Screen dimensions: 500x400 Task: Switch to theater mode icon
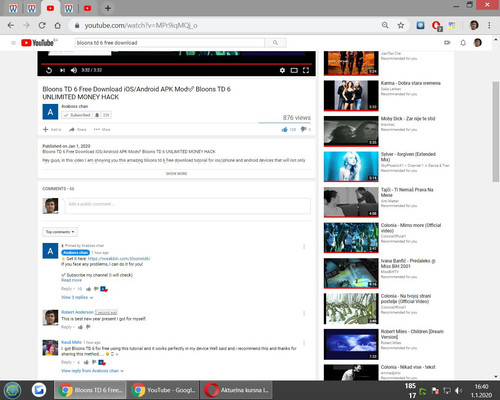294,70
